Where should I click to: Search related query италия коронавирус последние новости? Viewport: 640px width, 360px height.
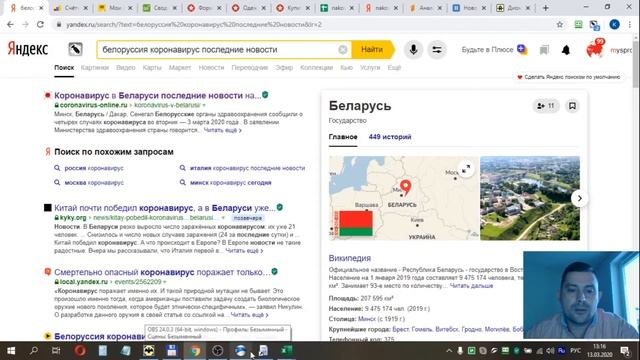point(247,168)
